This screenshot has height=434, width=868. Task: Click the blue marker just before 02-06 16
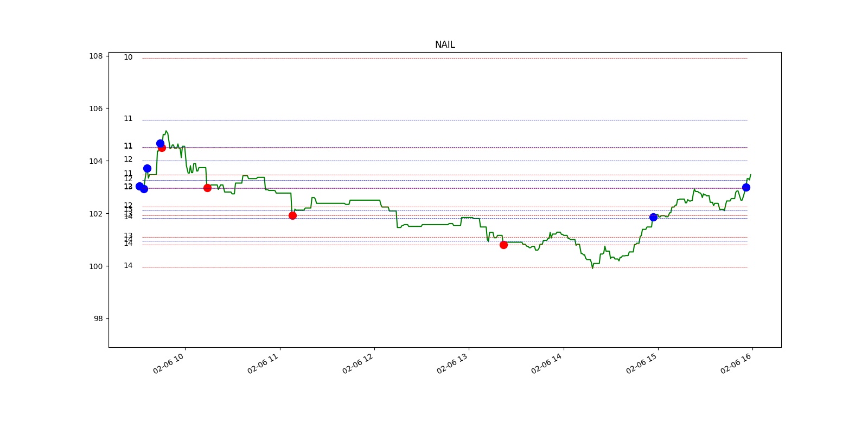pos(746,187)
